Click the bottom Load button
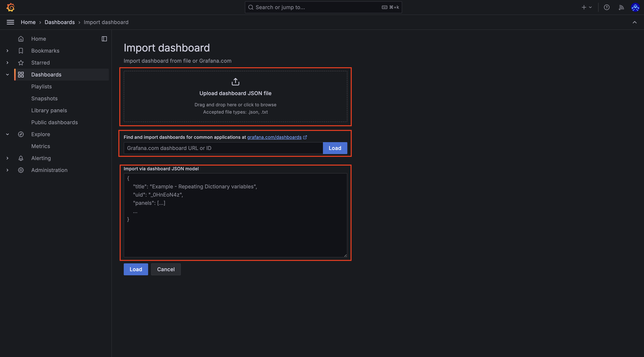The height and width of the screenshot is (357, 644). coord(136,270)
